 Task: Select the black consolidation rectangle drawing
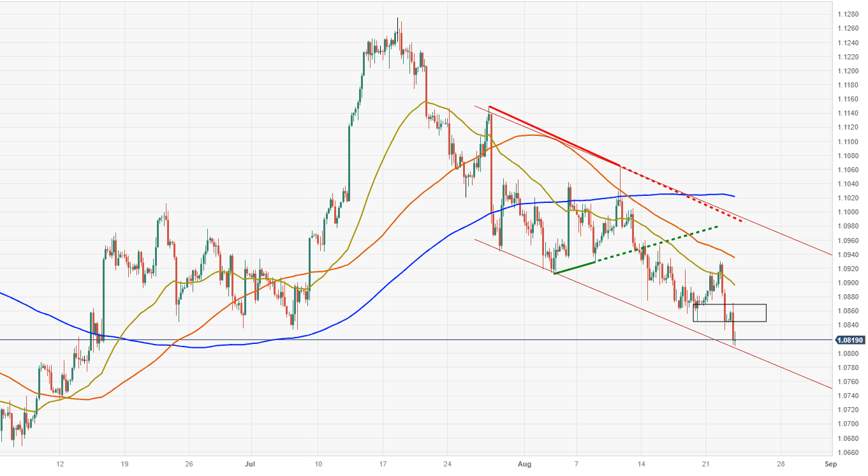(729, 313)
